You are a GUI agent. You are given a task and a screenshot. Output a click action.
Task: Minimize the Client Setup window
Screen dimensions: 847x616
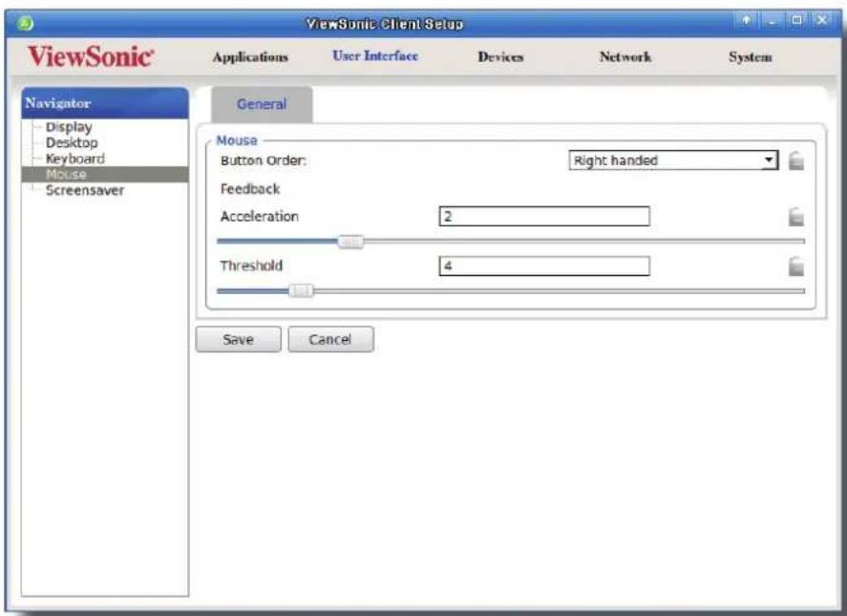772,21
